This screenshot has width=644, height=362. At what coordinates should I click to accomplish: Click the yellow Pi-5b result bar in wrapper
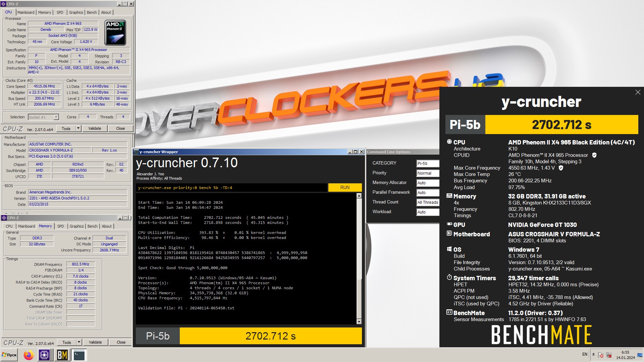(271, 336)
